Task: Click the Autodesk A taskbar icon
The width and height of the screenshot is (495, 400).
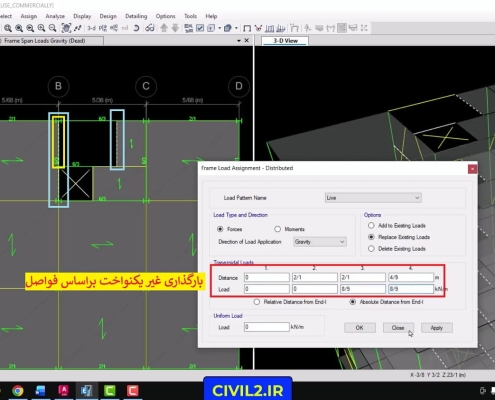Action: (x=63, y=390)
